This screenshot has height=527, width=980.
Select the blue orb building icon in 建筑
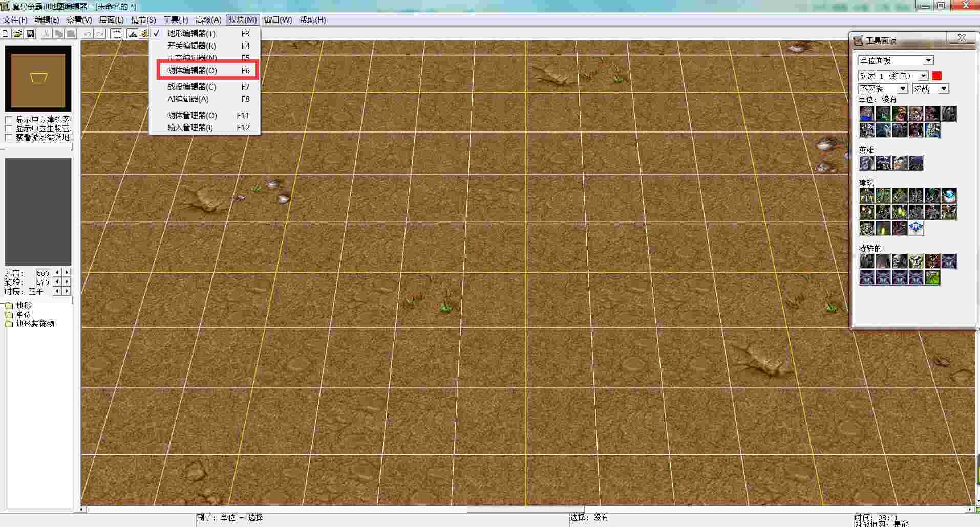[x=949, y=196]
